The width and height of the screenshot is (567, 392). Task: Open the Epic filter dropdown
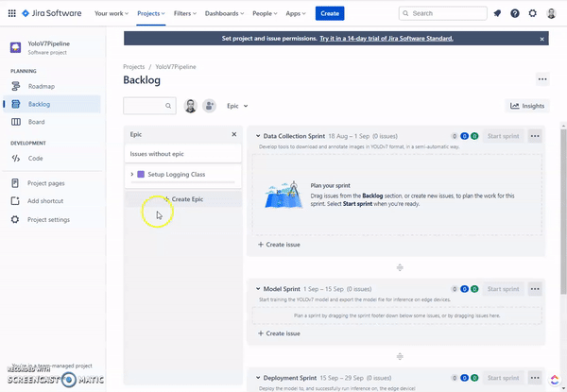point(237,106)
